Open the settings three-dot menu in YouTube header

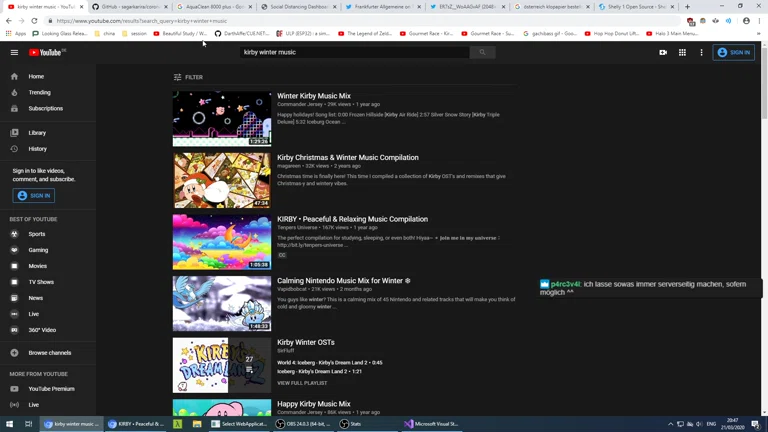701,52
